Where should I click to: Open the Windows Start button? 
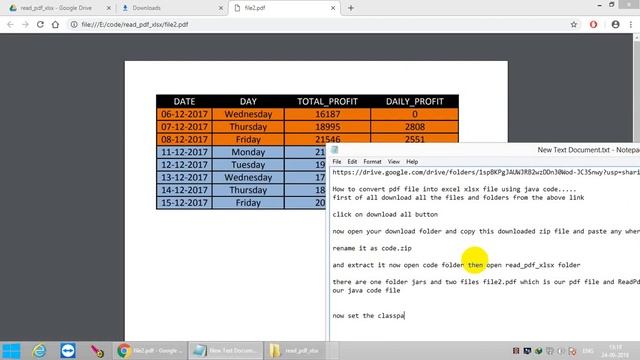coord(11,351)
